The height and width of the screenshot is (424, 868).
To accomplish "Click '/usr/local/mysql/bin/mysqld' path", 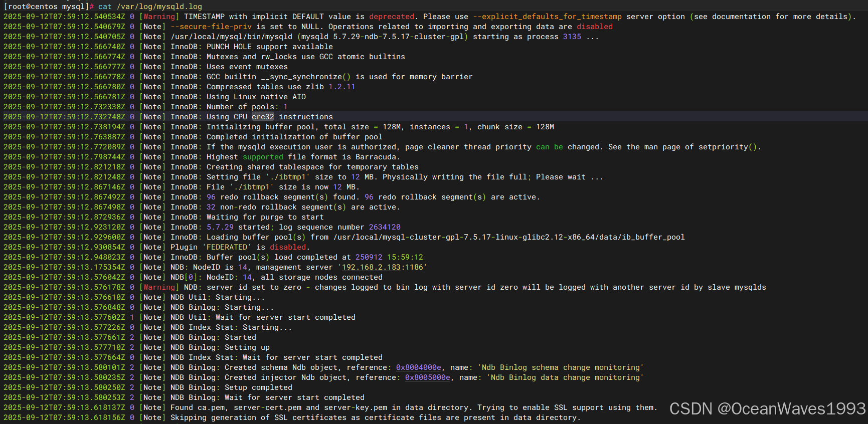I will click(x=231, y=37).
